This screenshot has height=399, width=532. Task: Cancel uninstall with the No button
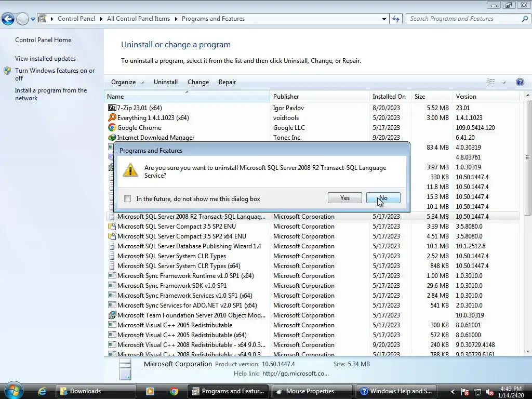pyautogui.click(x=383, y=198)
